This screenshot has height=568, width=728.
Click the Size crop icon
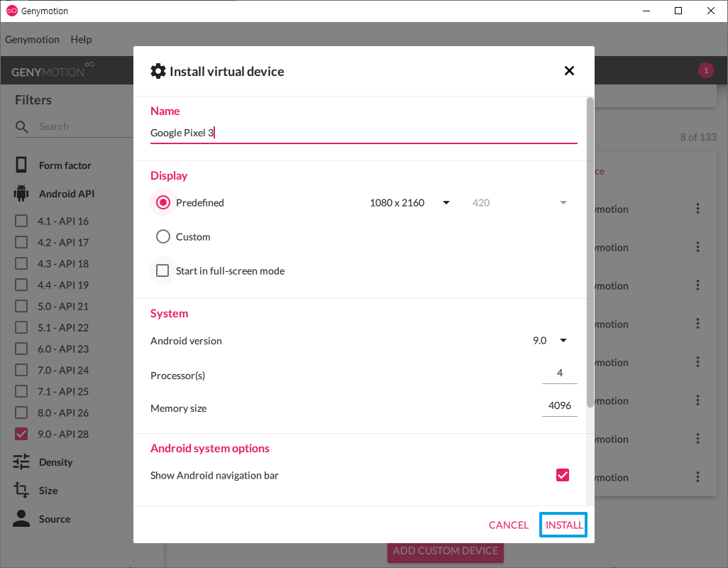[x=21, y=490]
